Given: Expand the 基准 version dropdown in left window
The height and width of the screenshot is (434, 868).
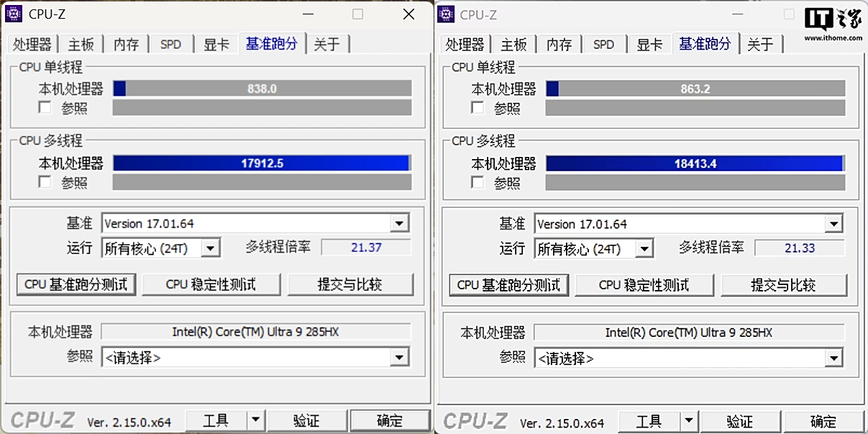Looking at the screenshot, I should 400,224.
